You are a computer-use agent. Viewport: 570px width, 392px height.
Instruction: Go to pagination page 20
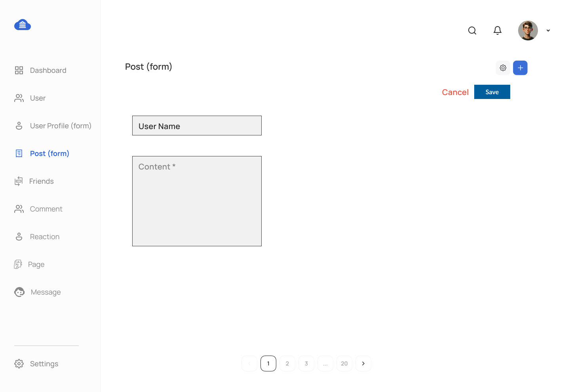pos(344,363)
